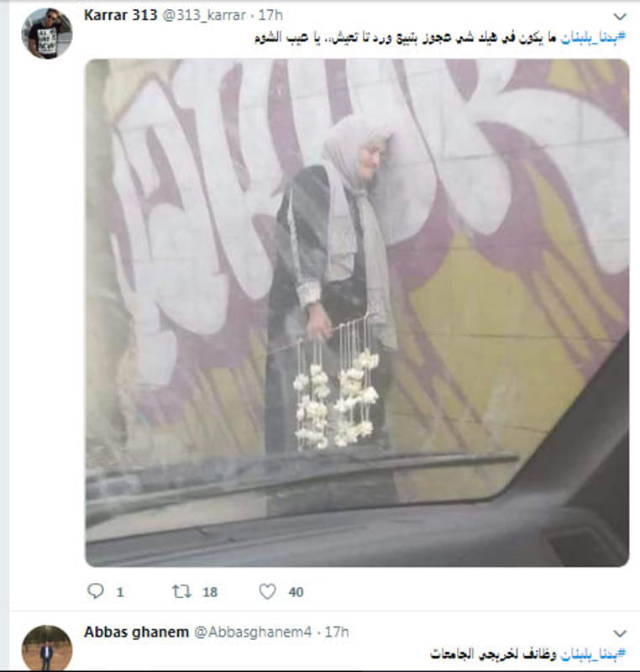Open the 17h timestamp on Abbas's tweet
This screenshot has height=672, width=640.
tap(337, 632)
